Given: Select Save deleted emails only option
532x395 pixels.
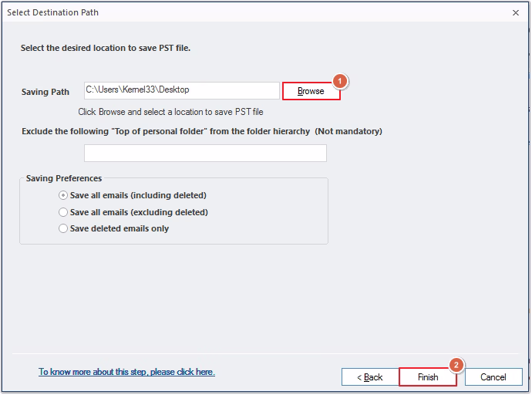Looking at the screenshot, I should pos(114,228).
